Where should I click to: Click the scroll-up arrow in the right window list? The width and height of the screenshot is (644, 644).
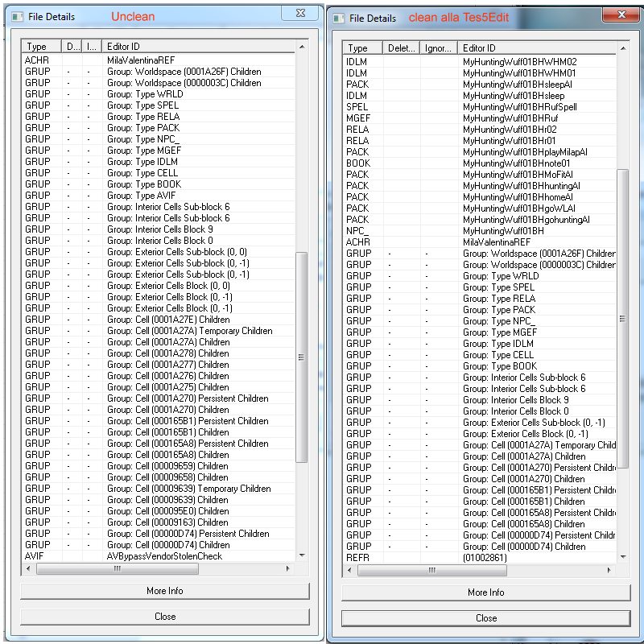(x=623, y=49)
